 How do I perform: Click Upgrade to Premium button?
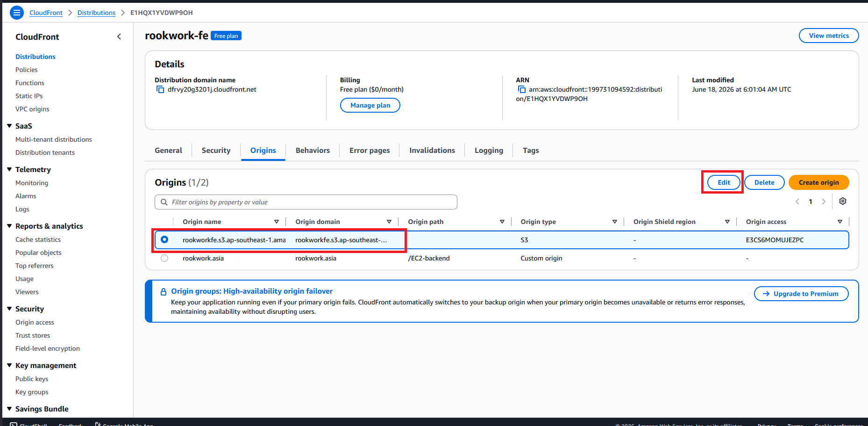point(801,294)
